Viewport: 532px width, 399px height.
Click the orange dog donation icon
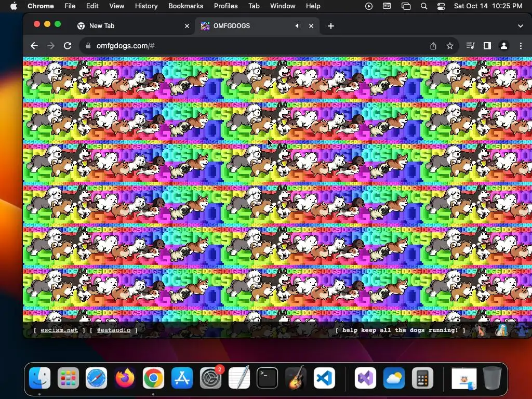[481, 330]
